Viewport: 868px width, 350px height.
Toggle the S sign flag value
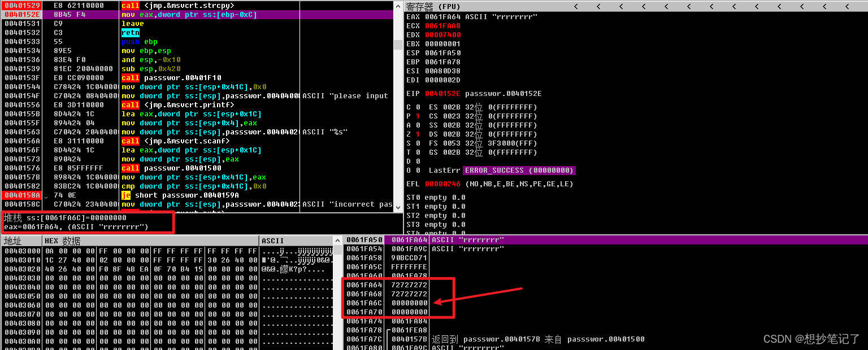click(x=418, y=143)
